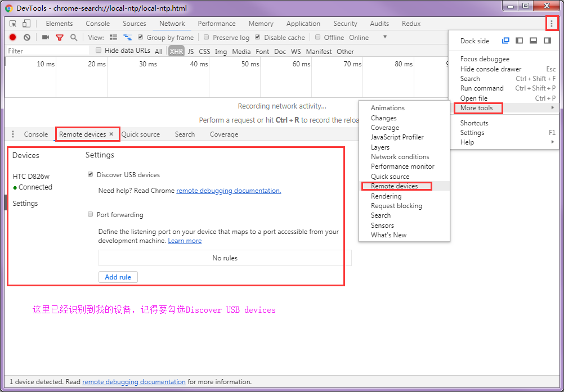Open Shortcuts from the menu
564x392 pixels.
click(504, 123)
